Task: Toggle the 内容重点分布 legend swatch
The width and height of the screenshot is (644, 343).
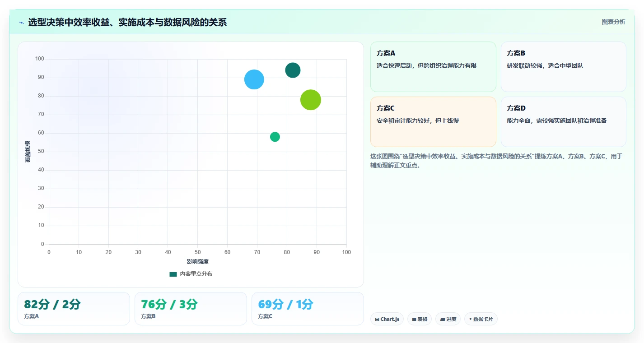Action: coord(173,274)
